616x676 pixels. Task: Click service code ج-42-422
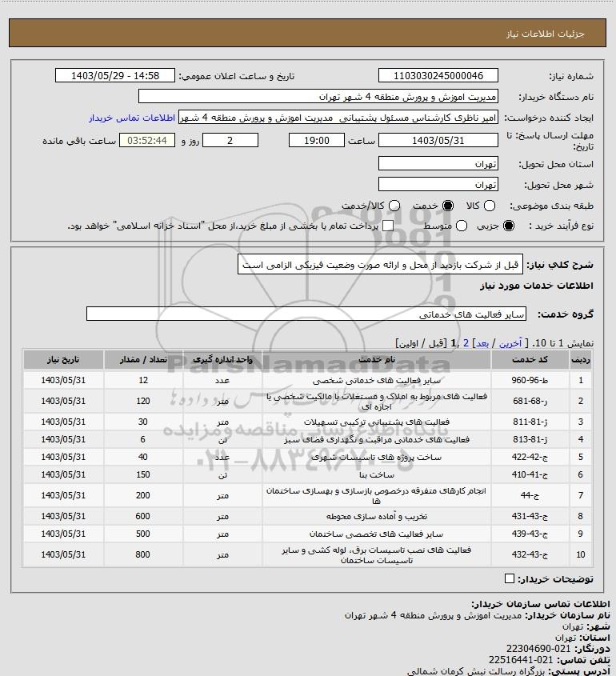pyautogui.click(x=530, y=457)
